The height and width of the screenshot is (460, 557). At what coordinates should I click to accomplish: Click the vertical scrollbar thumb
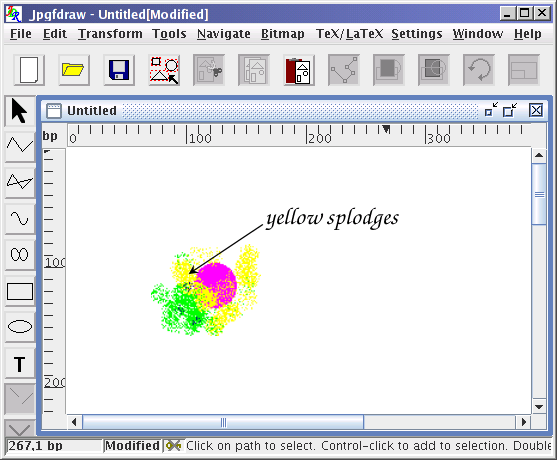[539, 194]
